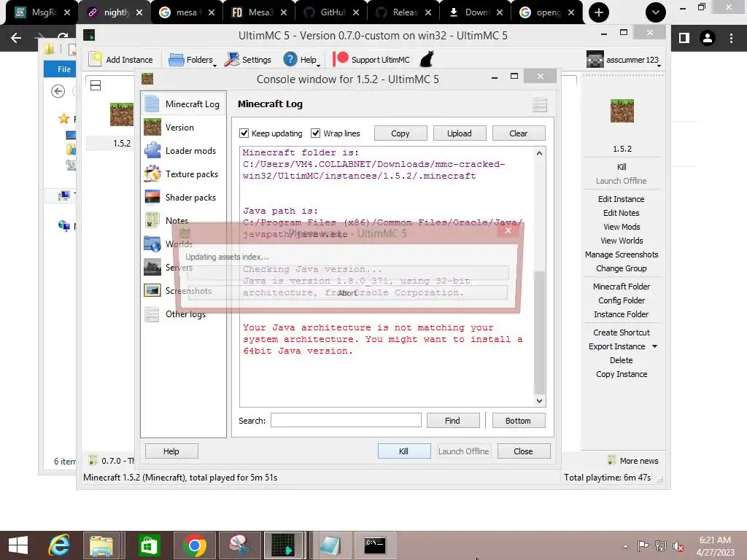Click Close button in console window

(524, 451)
